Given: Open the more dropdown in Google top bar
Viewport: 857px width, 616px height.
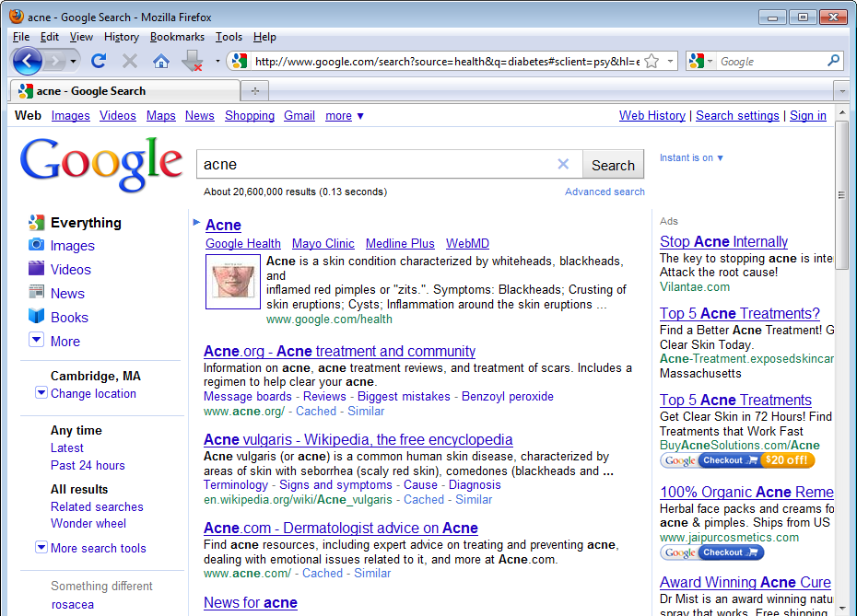Looking at the screenshot, I should pos(345,116).
